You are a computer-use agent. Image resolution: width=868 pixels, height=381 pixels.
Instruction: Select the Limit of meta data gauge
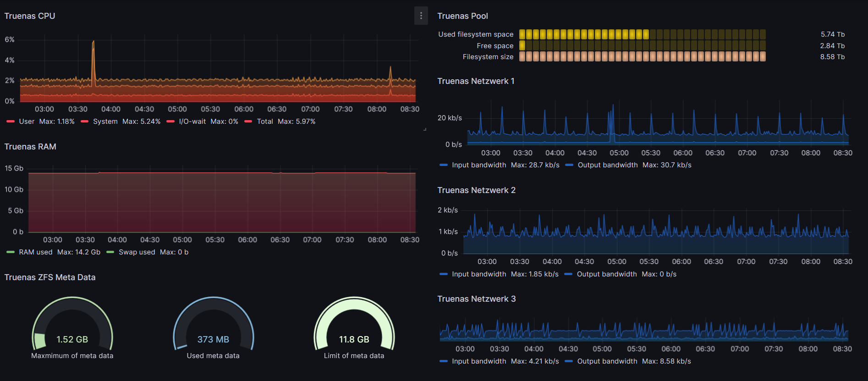click(354, 324)
